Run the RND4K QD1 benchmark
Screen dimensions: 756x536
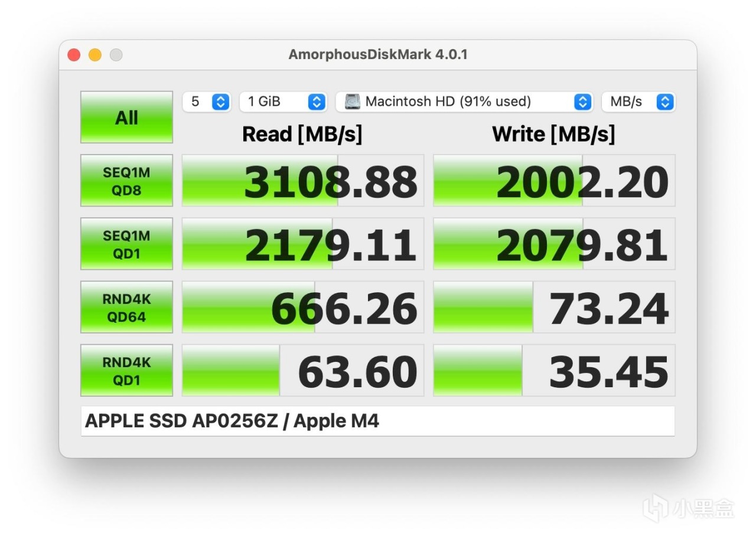(x=126, y=370)
